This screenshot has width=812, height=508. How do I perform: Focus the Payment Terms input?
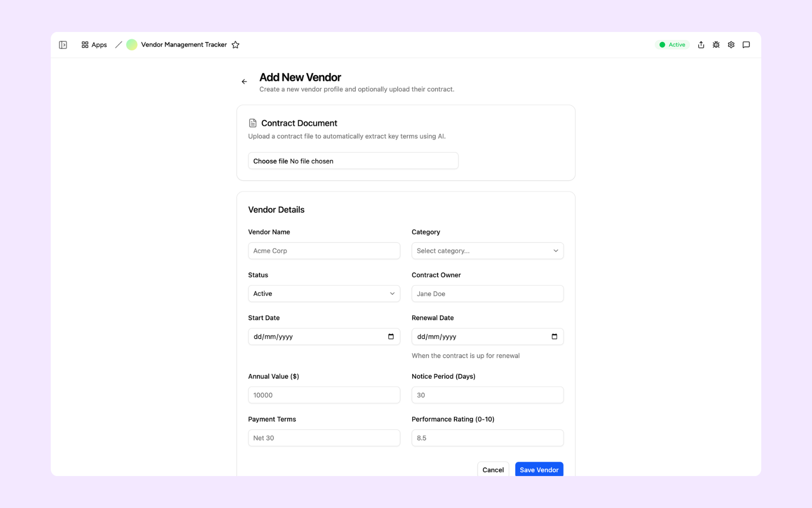pyautogui.click(x=324, y=438)
